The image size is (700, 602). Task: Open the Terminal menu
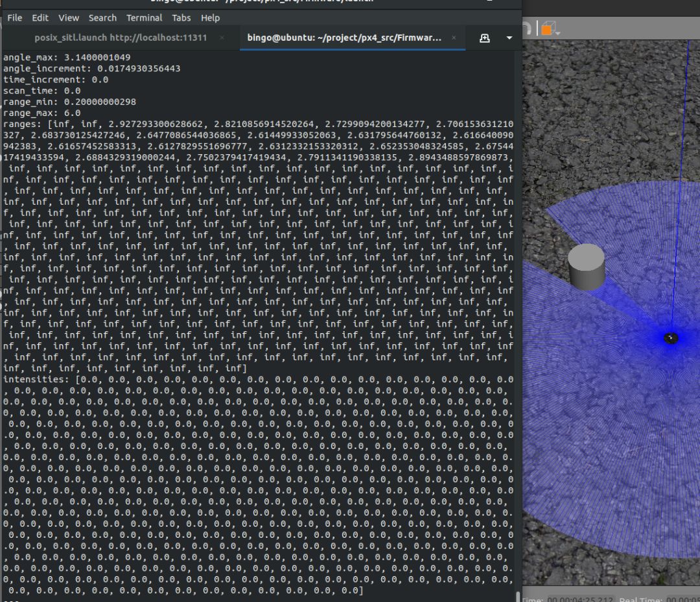[x=144, y=18]
